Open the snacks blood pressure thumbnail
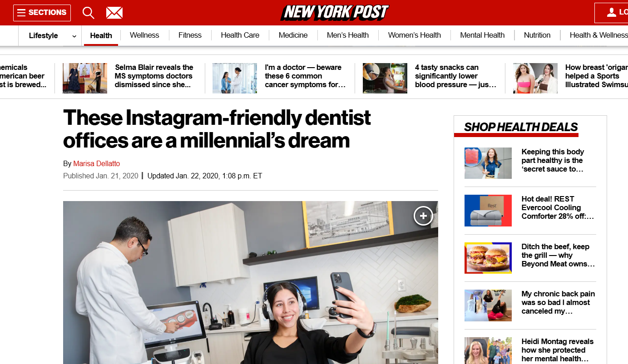628x364 pixels. click(385, 78)
